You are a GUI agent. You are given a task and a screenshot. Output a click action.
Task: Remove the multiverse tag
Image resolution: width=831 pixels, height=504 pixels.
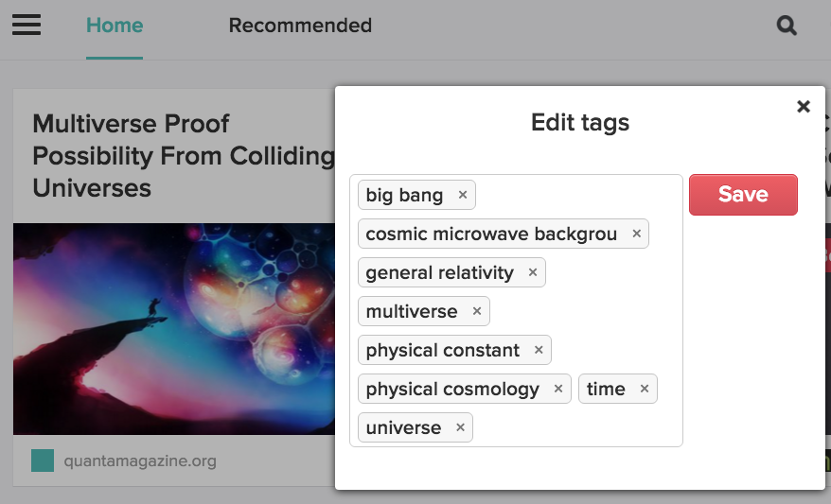477,311
